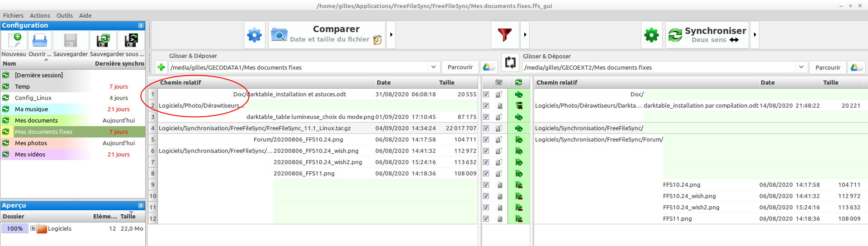Viewport: 868px width, 246px height.
Task: Sort left grid by Date column
Action: coord(406,82)
